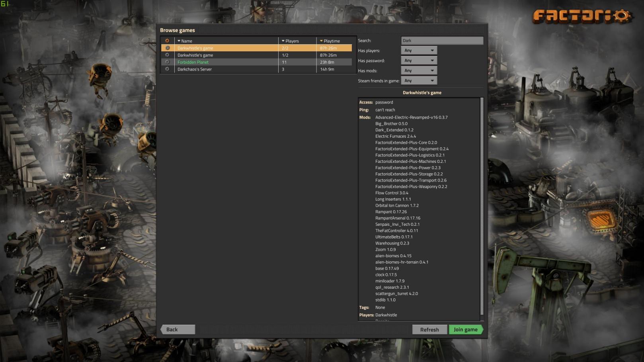The image size is (644, 362).
Task: Click the clock 0.17.5 mod entry
Action: tap(386, 275)
